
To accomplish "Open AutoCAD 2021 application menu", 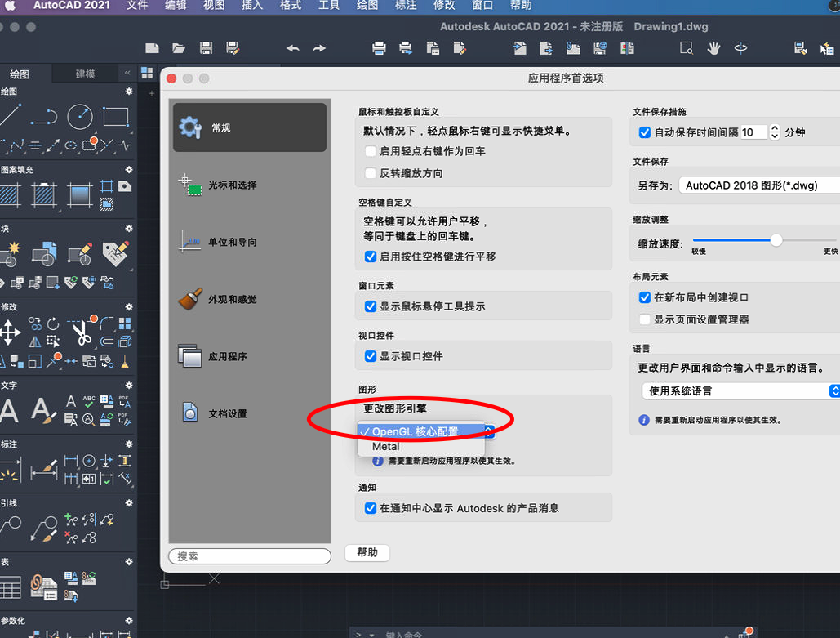I will [71, 6].
